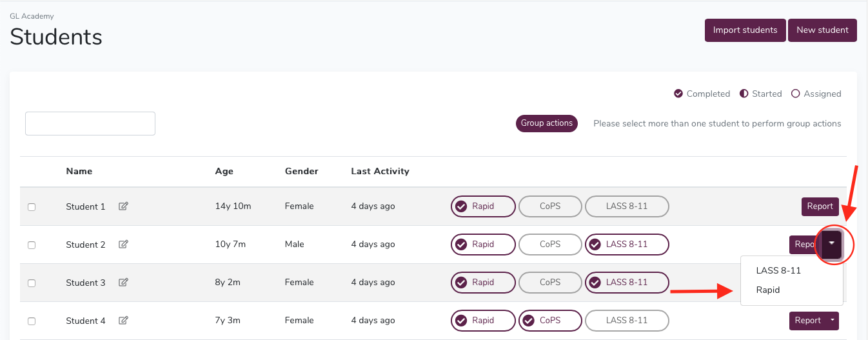Click the New student button
The height and width of the screenshot is (340, 868).
822,30
